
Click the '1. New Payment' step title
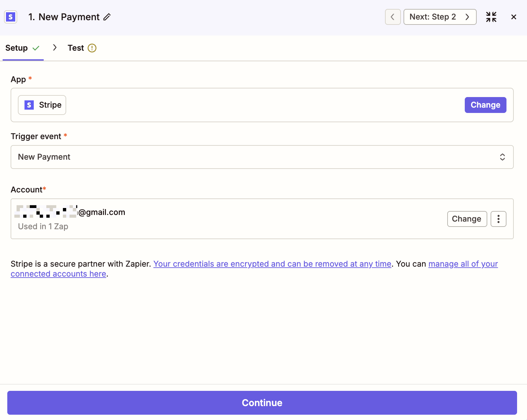64,17
